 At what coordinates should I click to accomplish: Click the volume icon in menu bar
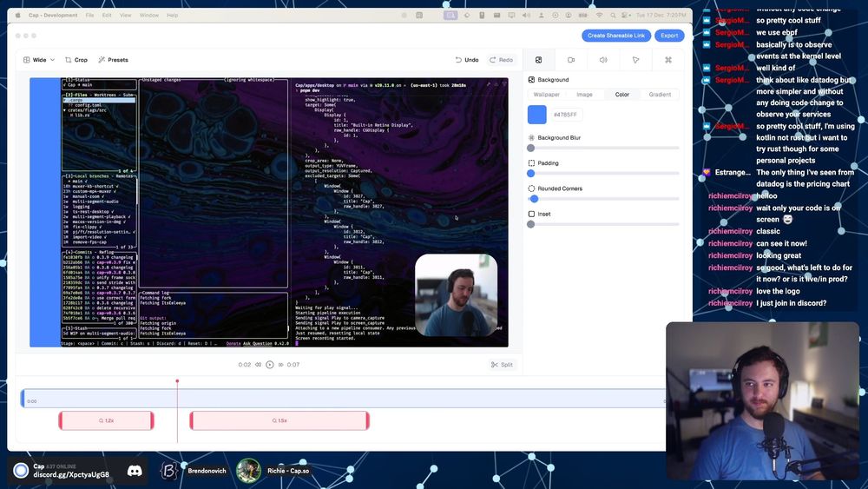[x=527, y=16]
